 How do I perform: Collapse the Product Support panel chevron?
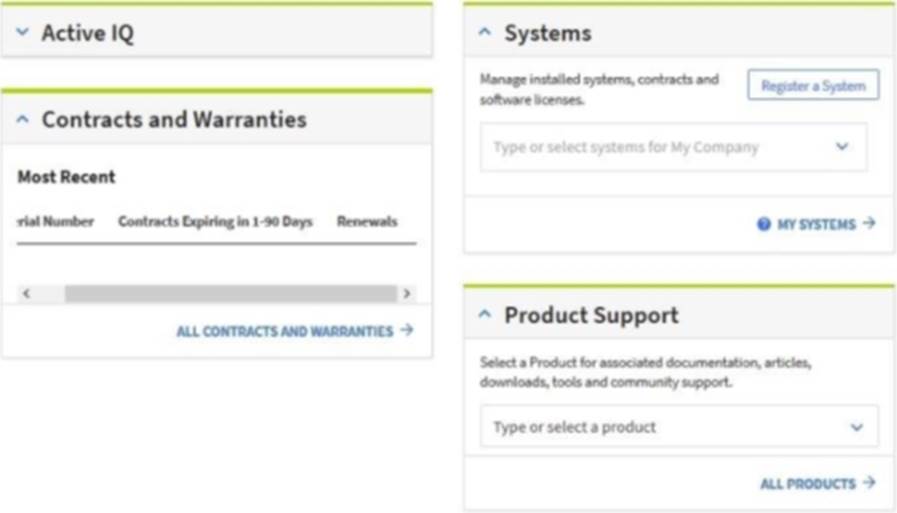[486, 315]
